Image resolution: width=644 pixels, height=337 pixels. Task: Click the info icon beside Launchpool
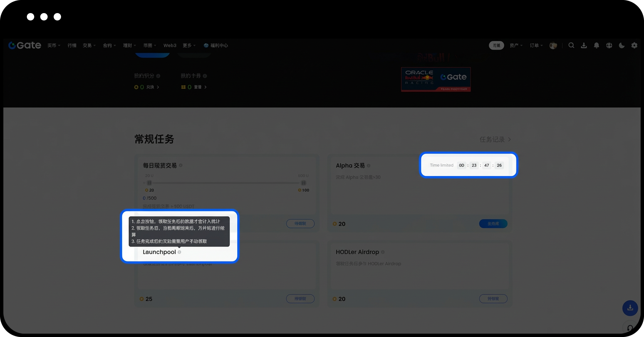click(x=179, y=252)
